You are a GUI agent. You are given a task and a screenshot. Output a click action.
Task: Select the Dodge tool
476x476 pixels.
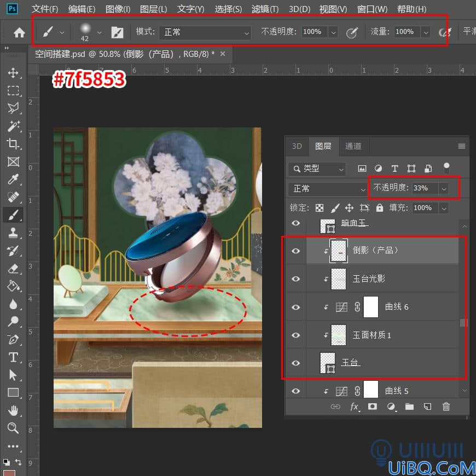13,321
